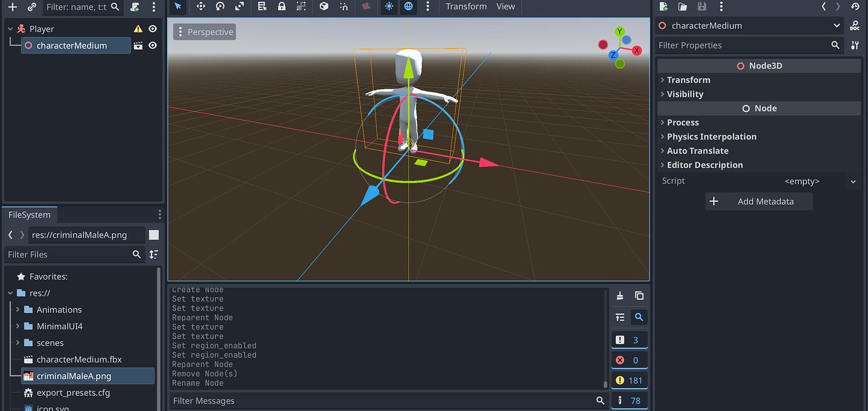Click the Add Child Node plus icon
The width and height of the screenshot is (868, 411).
[x=12, y=7]
